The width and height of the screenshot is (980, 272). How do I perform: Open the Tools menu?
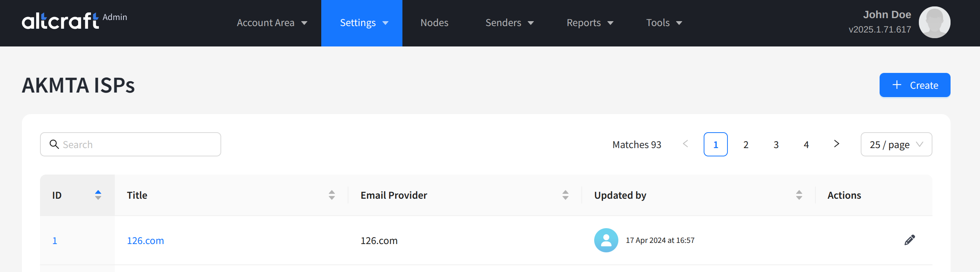coord(664,23)
